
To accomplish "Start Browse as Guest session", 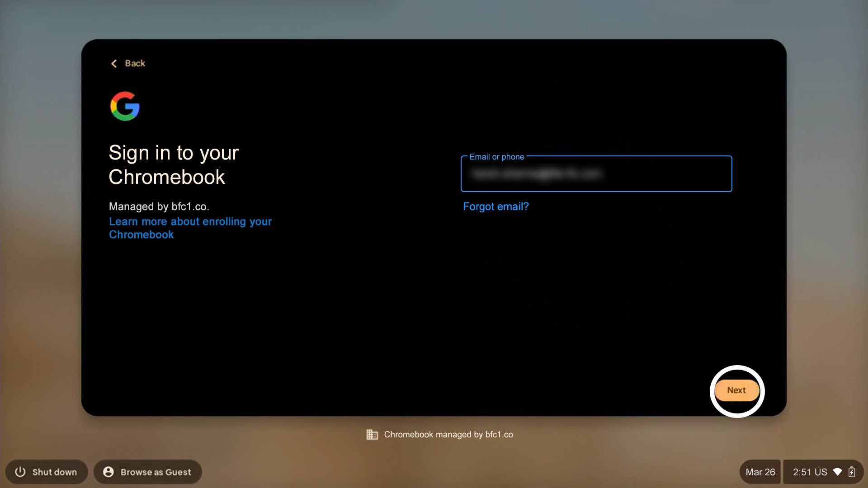I will point(147,472).
